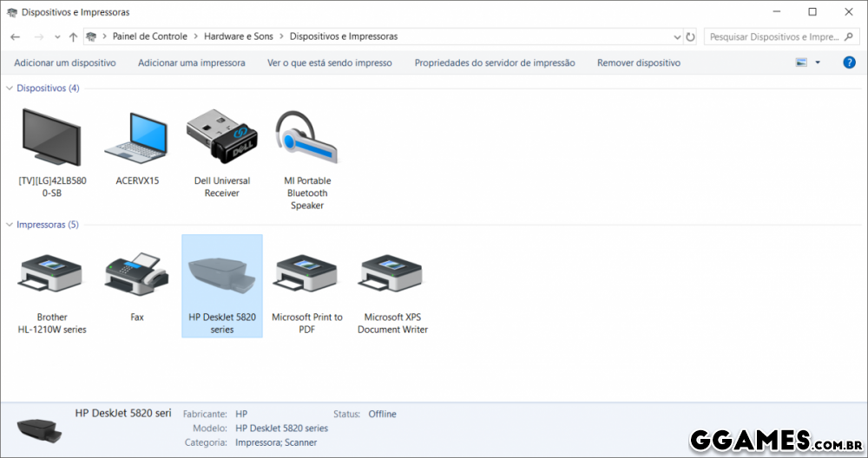This screenshot has height=458, width=868.
Task: Select Microsoft Print to PDF printer
Action: click(x=307, y=276)
